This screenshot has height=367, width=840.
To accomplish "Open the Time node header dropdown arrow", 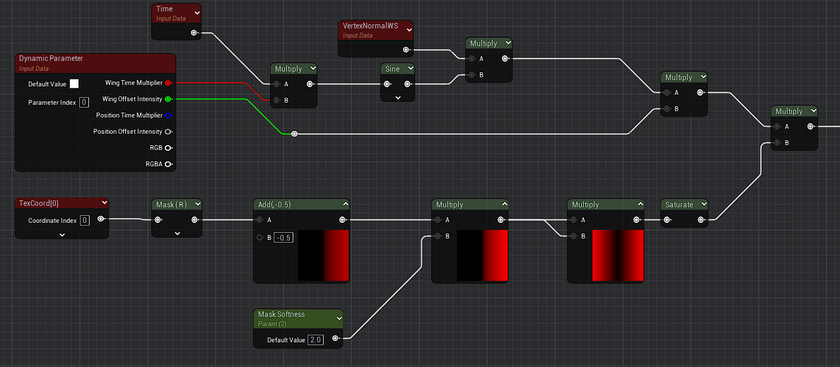I will [197, 13].
